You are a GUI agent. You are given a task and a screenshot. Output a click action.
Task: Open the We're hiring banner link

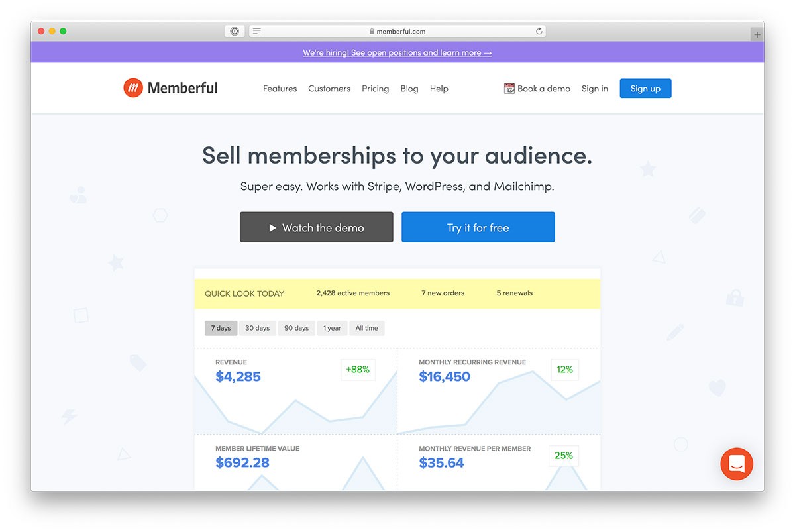point(397,52)
